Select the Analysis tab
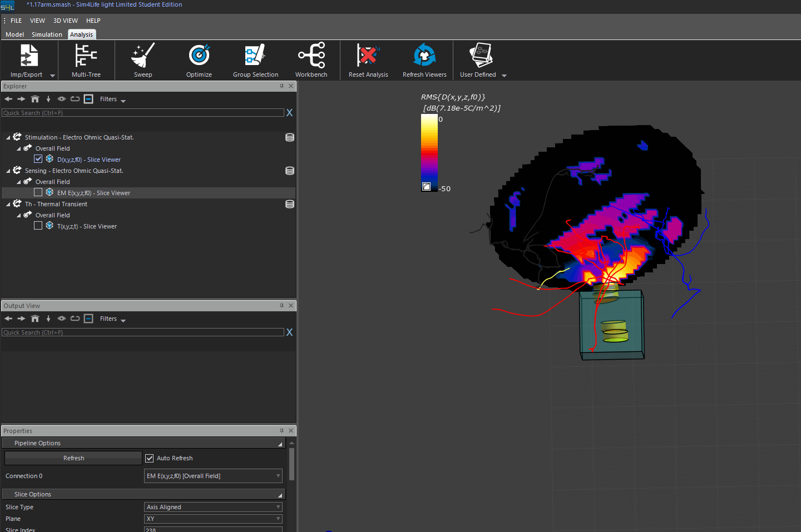 pyautogui.click(x=82, y=34)
